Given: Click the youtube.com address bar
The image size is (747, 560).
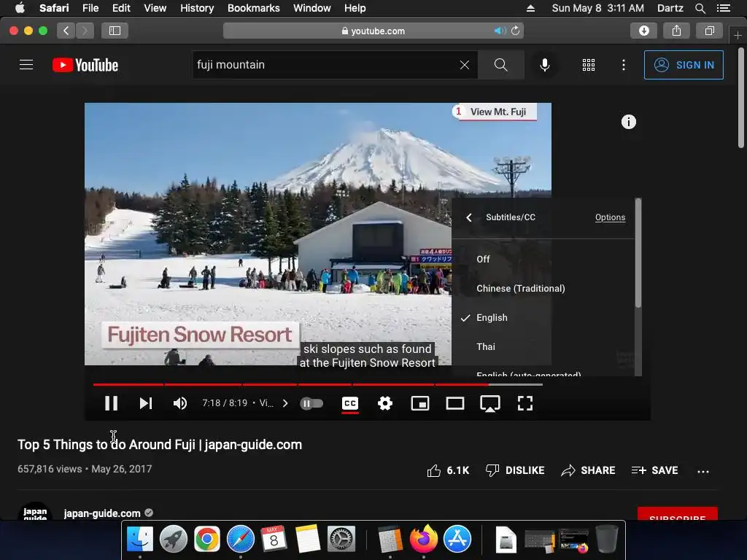Looking at the screenshot, I should pos(373,31).
